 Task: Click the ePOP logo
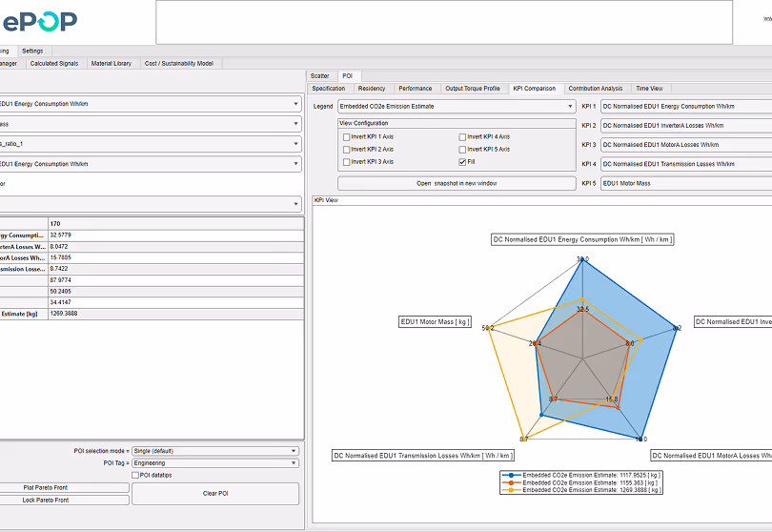pyautogui.click(x=39, y=21)
